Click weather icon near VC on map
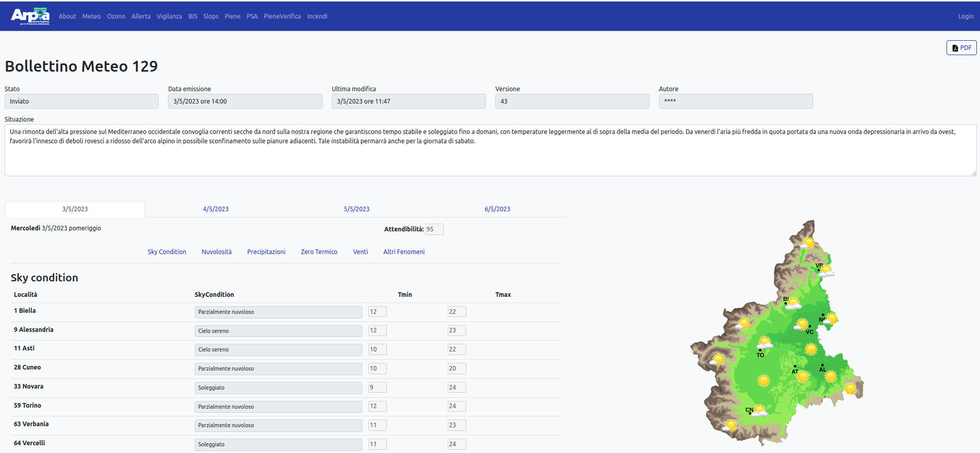This screenshot has height=453, width=980. click(802, 324)
